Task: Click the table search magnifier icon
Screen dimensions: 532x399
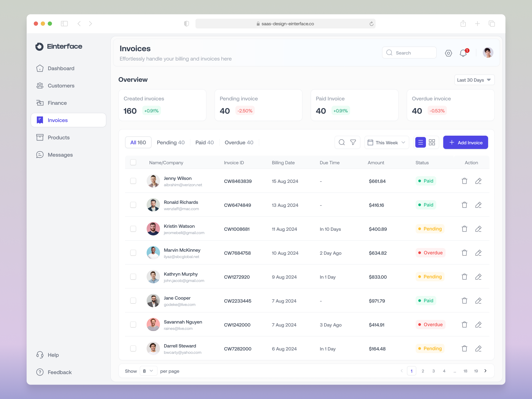Action: point(342,142)
